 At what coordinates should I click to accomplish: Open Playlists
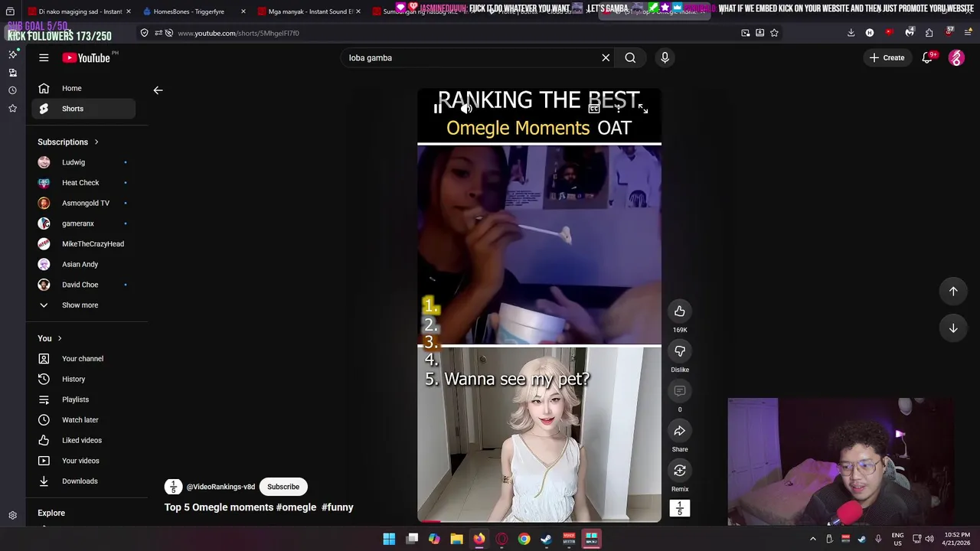83,399
